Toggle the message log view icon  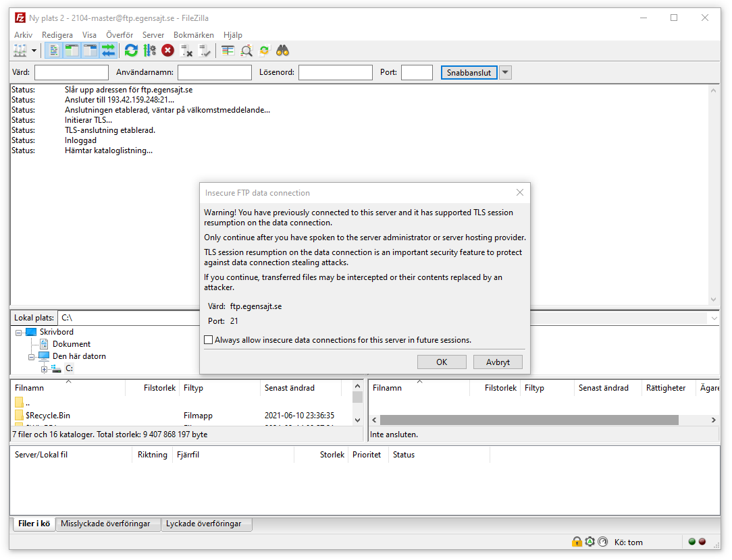coord(54,51)
